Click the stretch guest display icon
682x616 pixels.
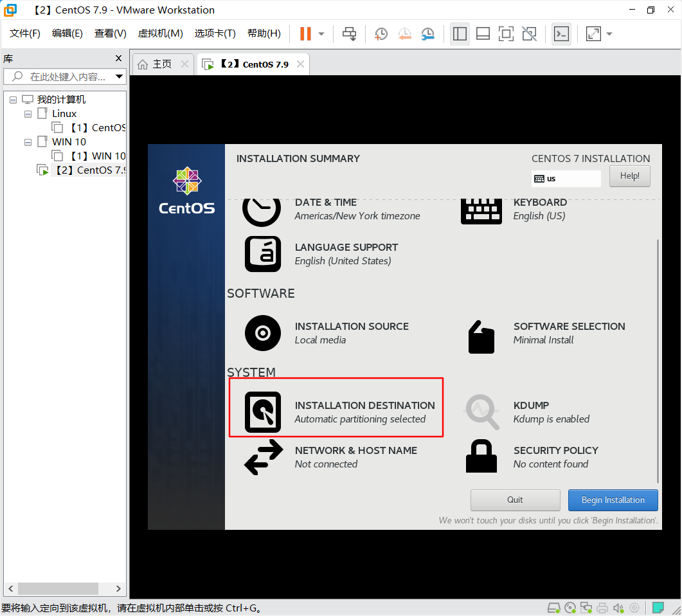coord(593,33)
